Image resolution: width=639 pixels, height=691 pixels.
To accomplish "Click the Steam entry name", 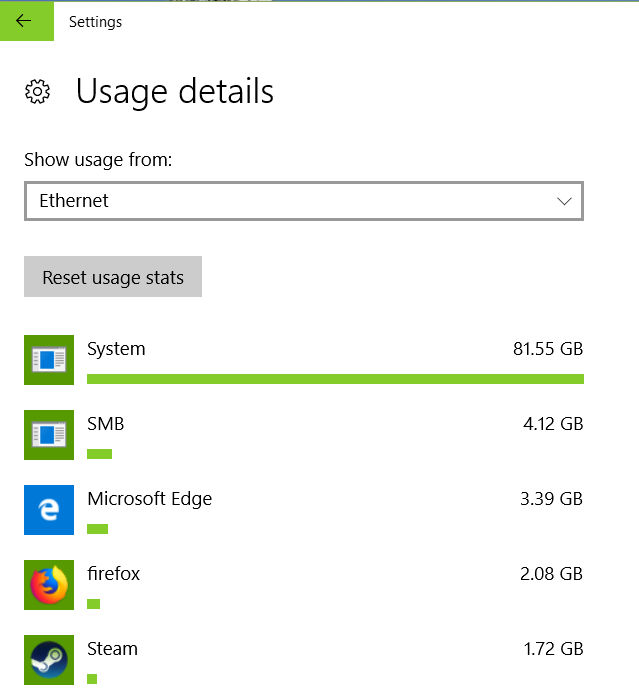I will click(112, 649).
